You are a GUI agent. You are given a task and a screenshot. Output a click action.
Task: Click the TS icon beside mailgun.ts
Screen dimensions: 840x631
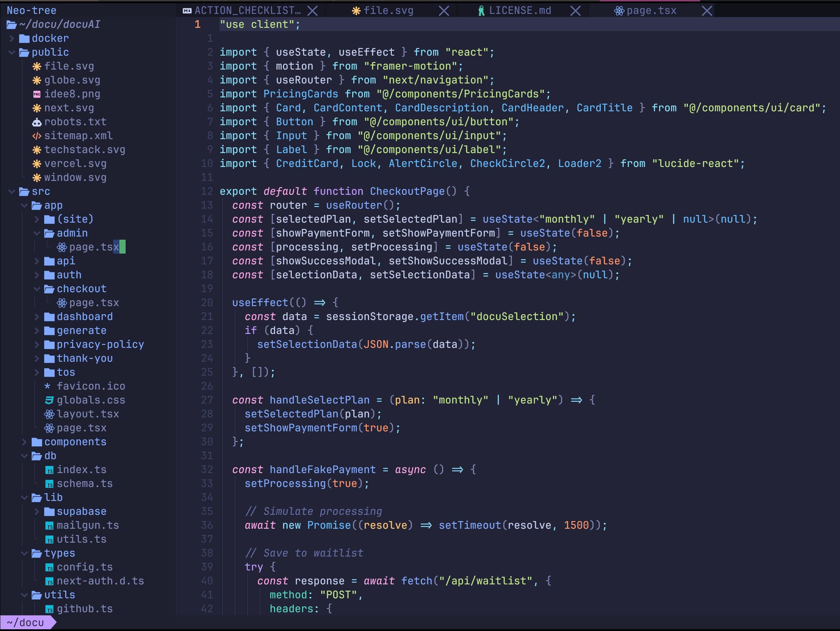coord(50,526)
